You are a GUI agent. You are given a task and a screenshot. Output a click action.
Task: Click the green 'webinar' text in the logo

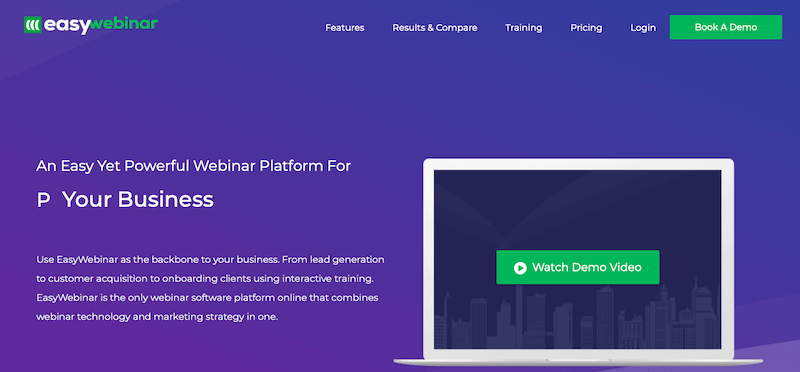point(124,24)
